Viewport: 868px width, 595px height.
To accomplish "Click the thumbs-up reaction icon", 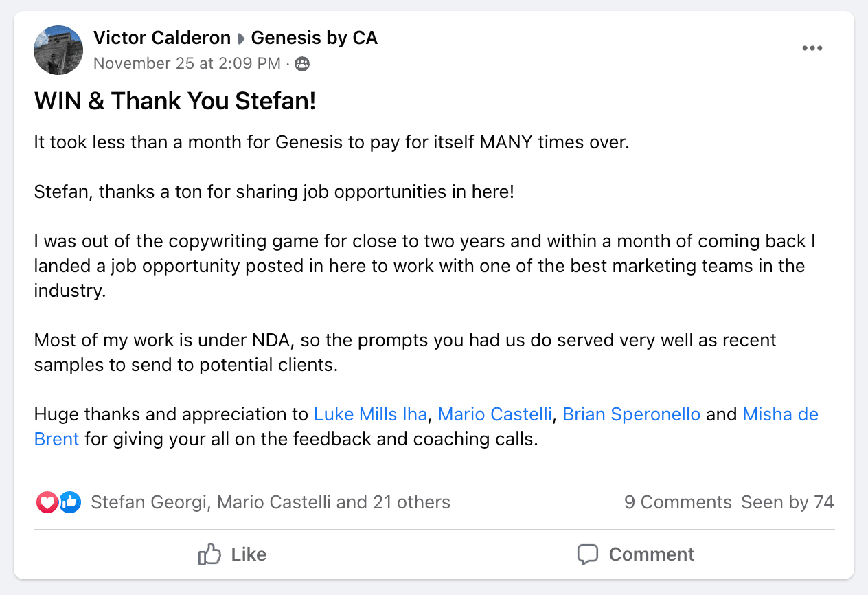I will click(x=70, y=503).
